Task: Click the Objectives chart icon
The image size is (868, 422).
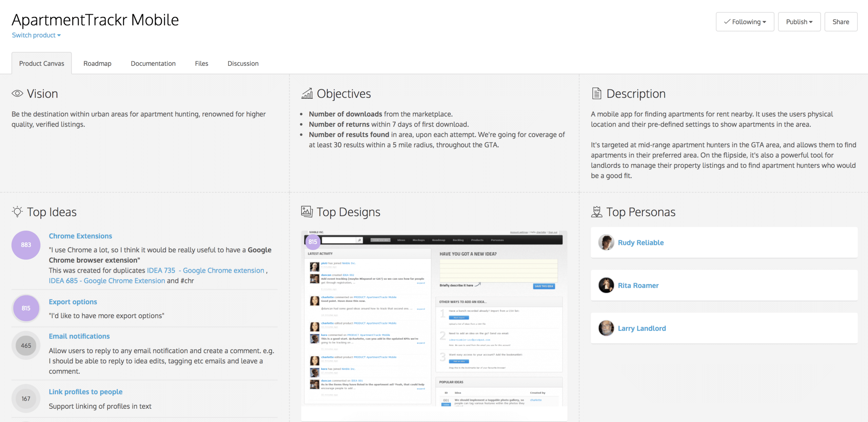Action: (x=307, y=93)
